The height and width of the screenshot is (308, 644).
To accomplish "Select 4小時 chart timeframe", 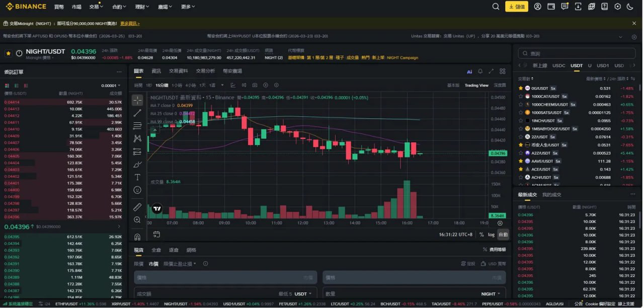I will (191, 85).
